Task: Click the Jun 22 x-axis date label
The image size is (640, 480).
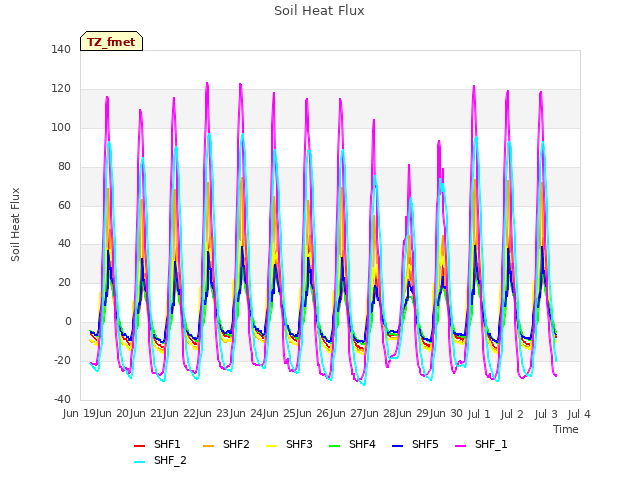Action: point(180,414)
